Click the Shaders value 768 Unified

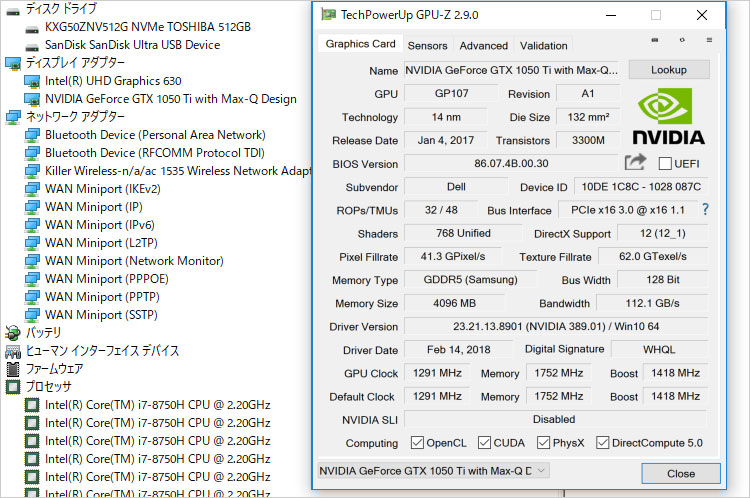463,233
